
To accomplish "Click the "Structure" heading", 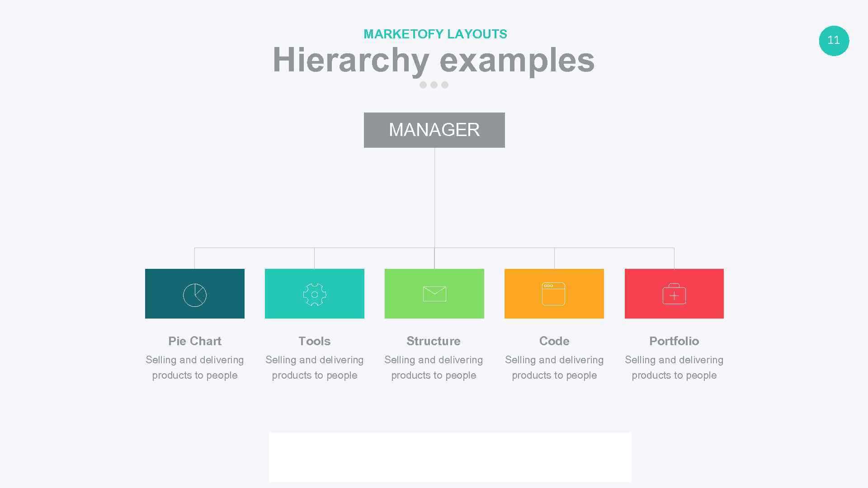I will (434, 341).
